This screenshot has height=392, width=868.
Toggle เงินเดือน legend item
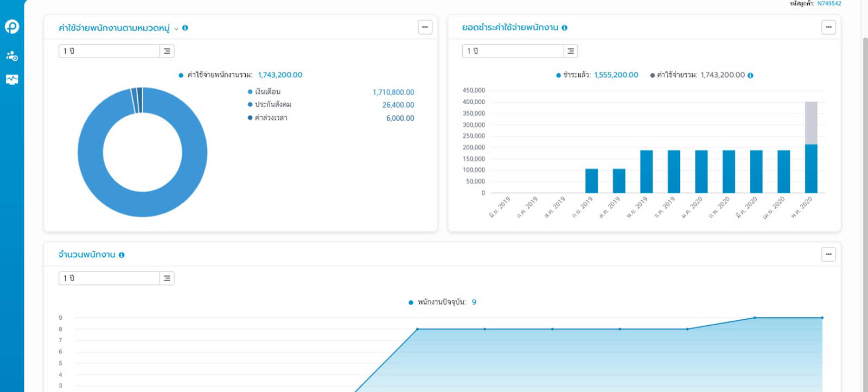tap(264, 92)
